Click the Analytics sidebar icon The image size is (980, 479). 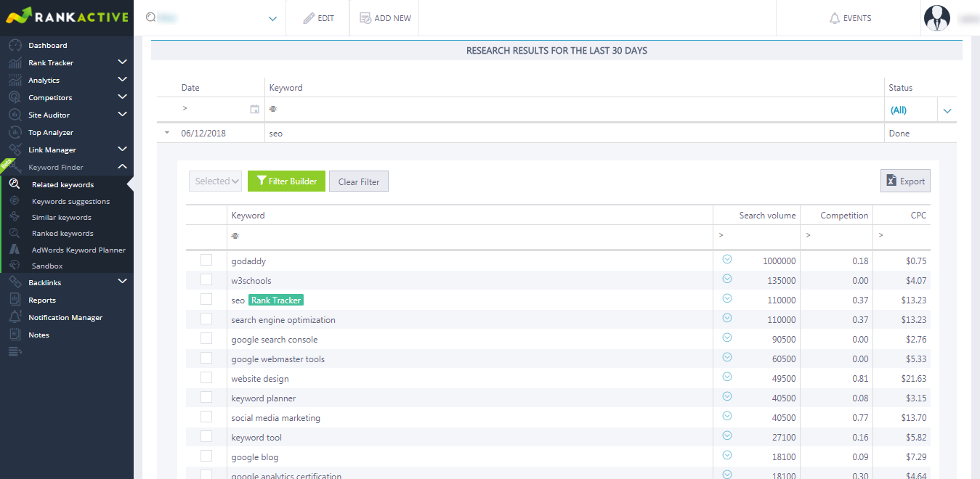tap(15, 80)
